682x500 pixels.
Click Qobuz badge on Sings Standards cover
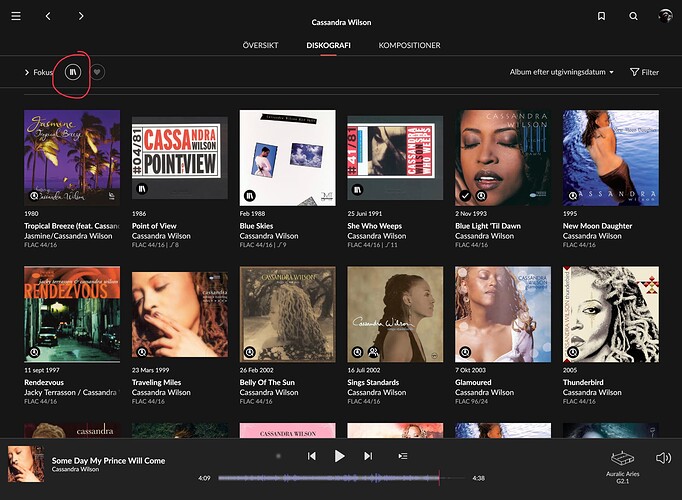(357, 352)
